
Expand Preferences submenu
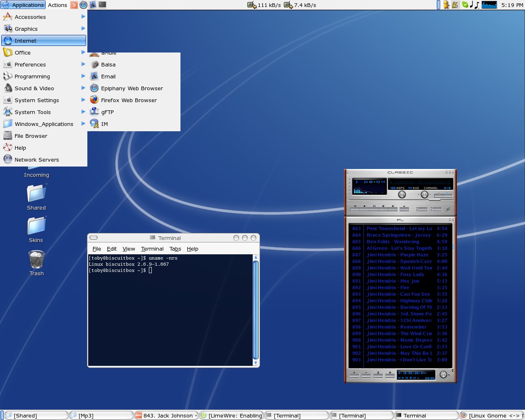pos(43,64)
